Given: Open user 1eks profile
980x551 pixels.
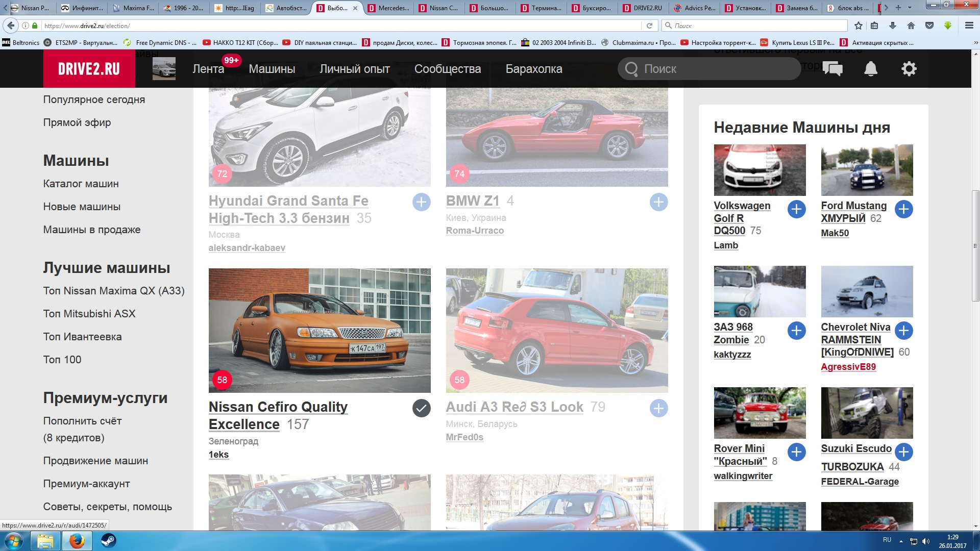Looking at the screenshot, I should (218, 455).
